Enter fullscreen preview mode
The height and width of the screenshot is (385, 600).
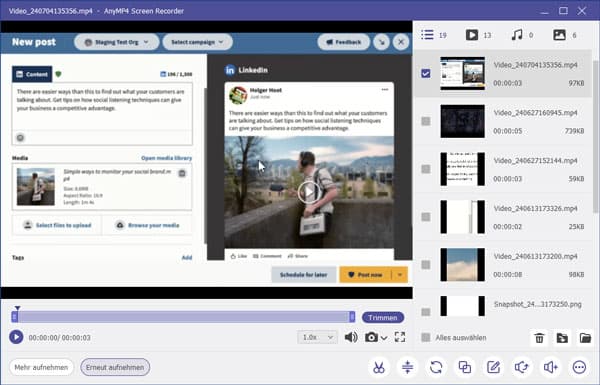click(x=400, y=337)
